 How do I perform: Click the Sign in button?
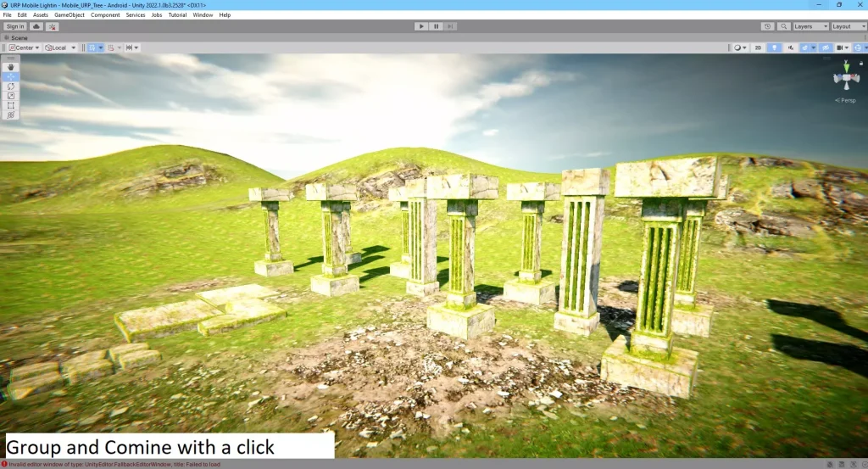(x=15, y=26)
